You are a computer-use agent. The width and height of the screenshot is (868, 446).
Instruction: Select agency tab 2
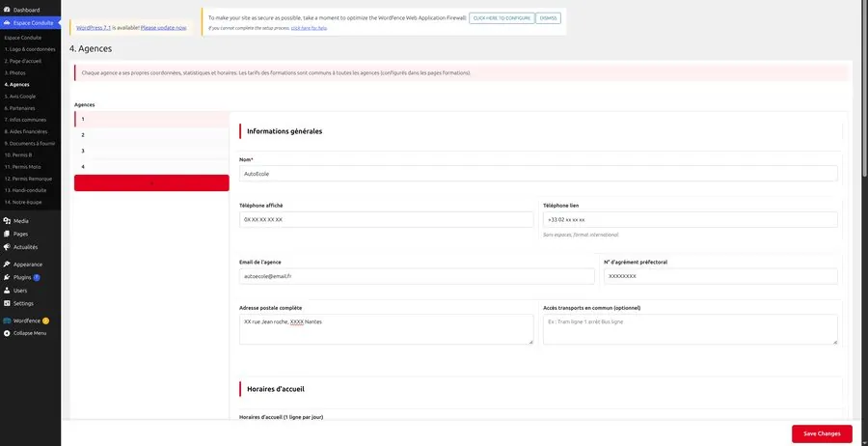pyautogui.click(x=151, y=134)
